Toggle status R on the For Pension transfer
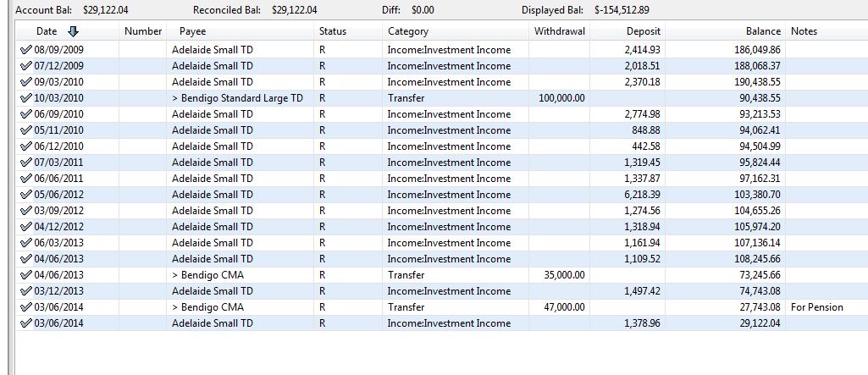Image resolution: width=868 pixels, height=375 pixels. [323, 307]
